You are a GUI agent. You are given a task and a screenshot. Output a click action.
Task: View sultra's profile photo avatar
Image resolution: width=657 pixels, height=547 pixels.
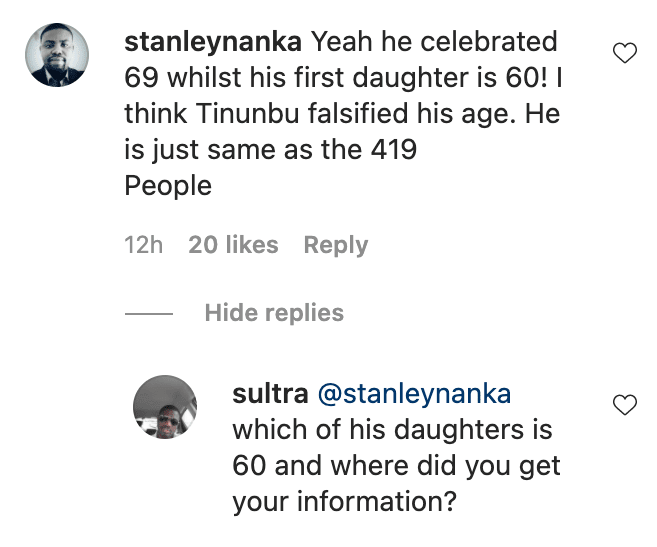(x=165, y=409)
